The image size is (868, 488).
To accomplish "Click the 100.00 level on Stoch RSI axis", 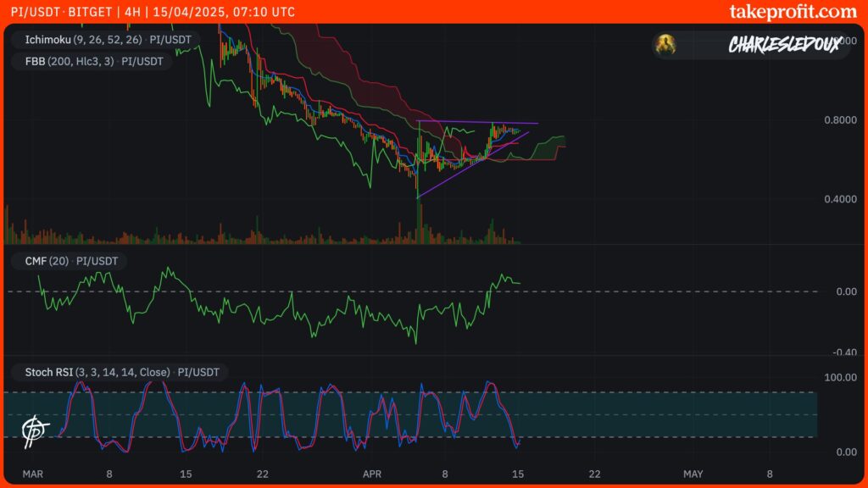I will [839, 376].
